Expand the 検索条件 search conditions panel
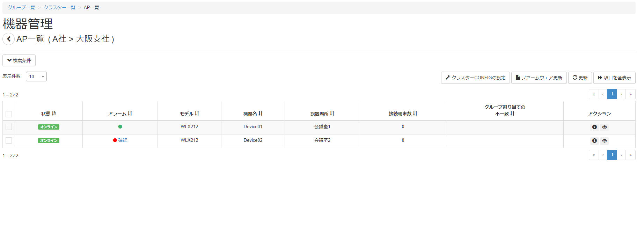Image resolution: width=644 pixels, height=226 pixels. [19, 60]
